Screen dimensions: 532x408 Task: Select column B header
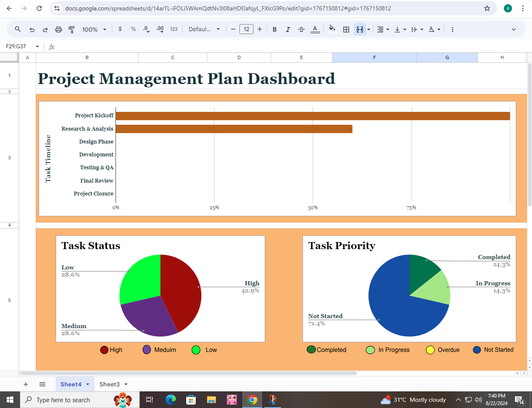tap(87, 58)
